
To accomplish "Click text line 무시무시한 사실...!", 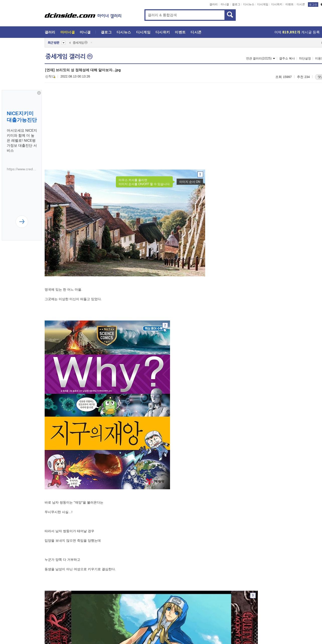I will click(58, 512).
